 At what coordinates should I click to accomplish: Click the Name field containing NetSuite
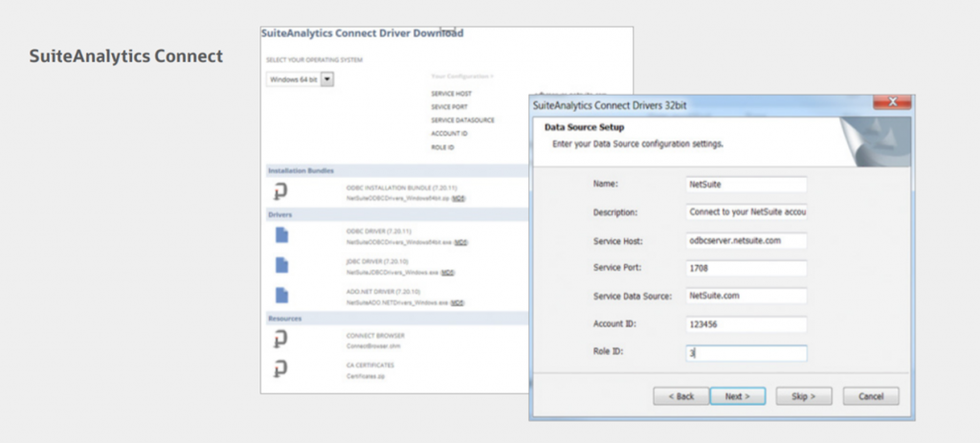pos(746,185)
